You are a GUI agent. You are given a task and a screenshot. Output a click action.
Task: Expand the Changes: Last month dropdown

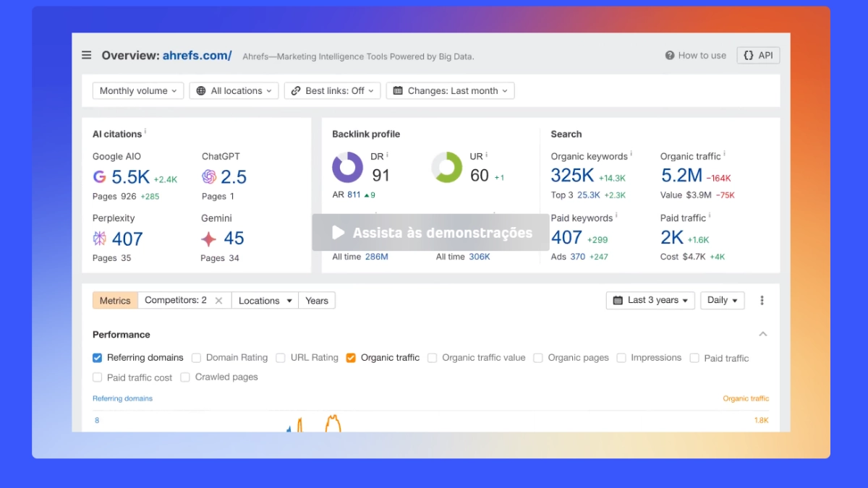point(450,90)
